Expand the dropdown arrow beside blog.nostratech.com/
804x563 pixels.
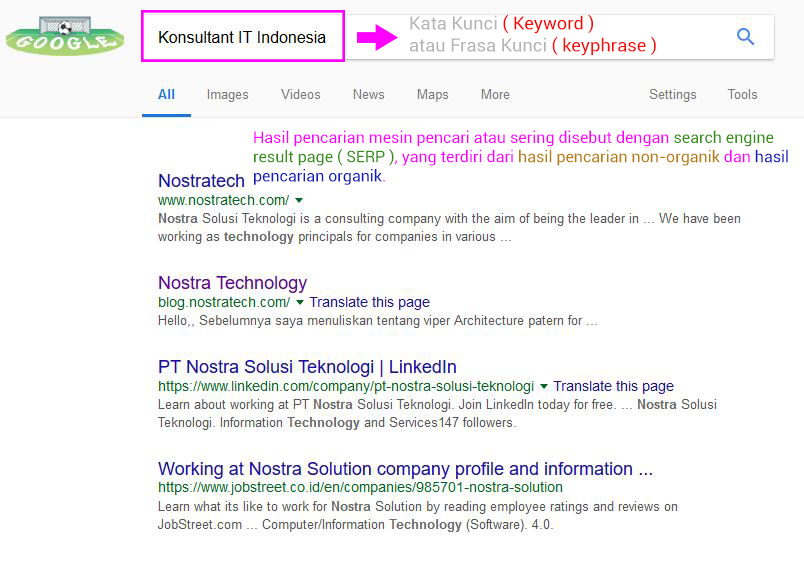tap(300, 303)
